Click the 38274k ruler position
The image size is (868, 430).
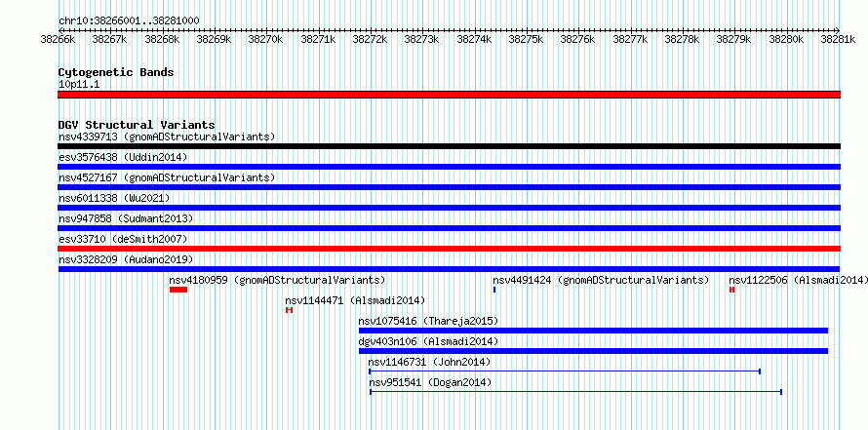coord(474,39)
